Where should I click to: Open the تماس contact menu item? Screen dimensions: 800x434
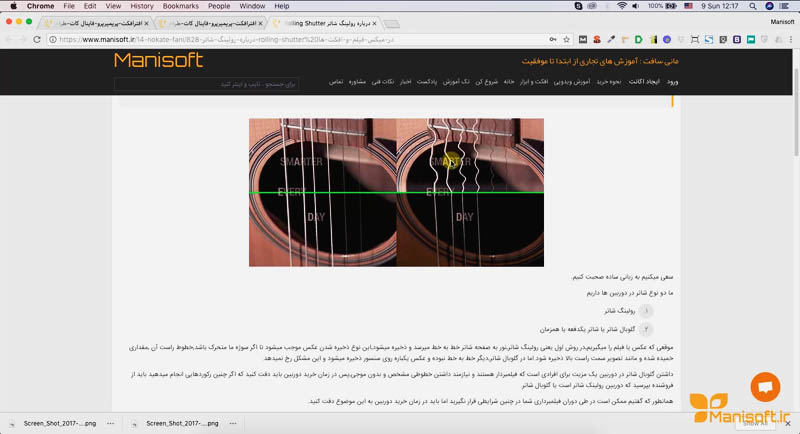(x=336, y=82)
